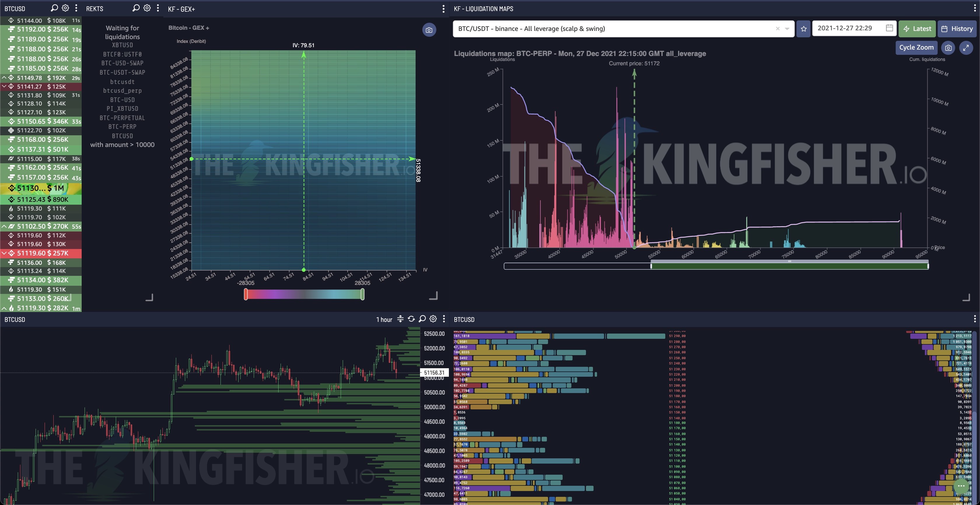Click the Latest button
980x505 pixels.
[x=917, y=29]
